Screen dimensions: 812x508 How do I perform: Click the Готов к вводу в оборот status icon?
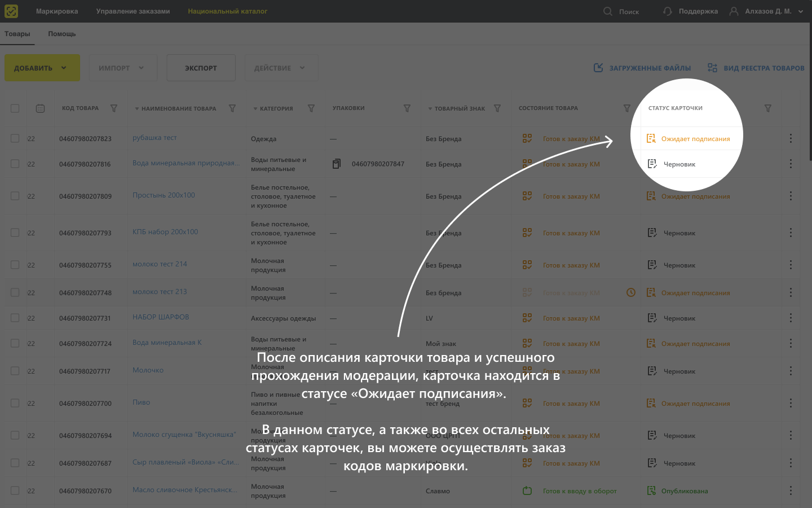tap(527, 491)
